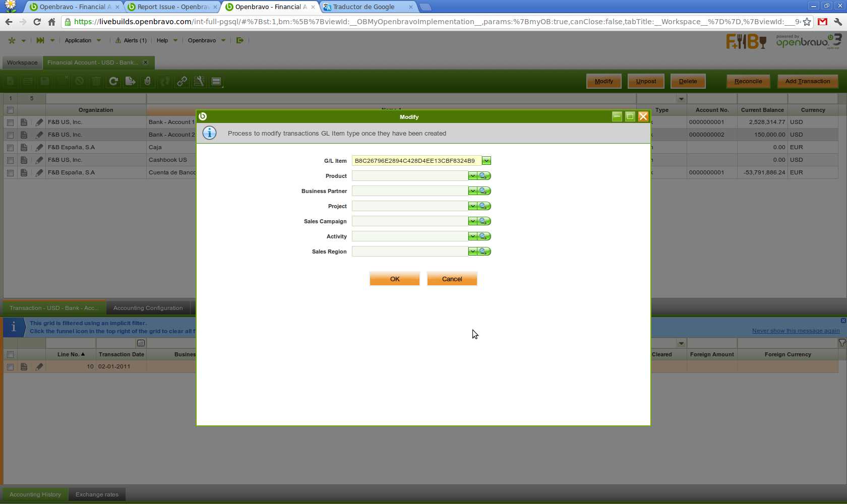The width and height of the screenshot is (847, 504).
Task: Click the Add Transaction button
Action: click(x=808, y=81)
